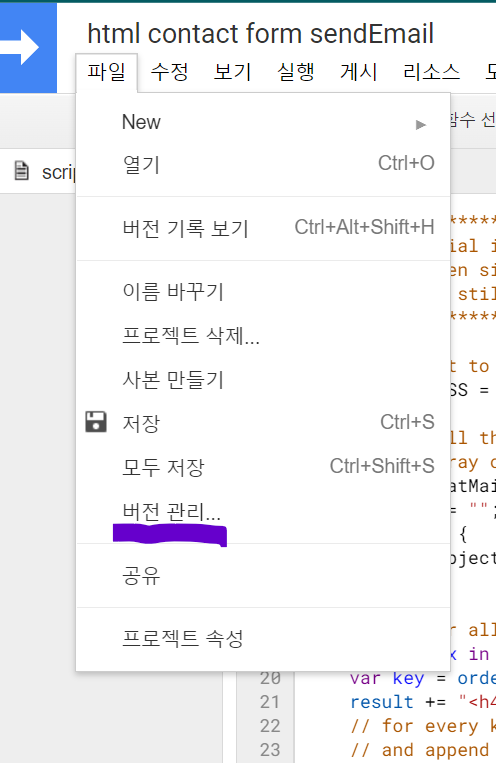Click code line starting with var key
The height and width of the screenshot is (763, 496).
point(423,678)
